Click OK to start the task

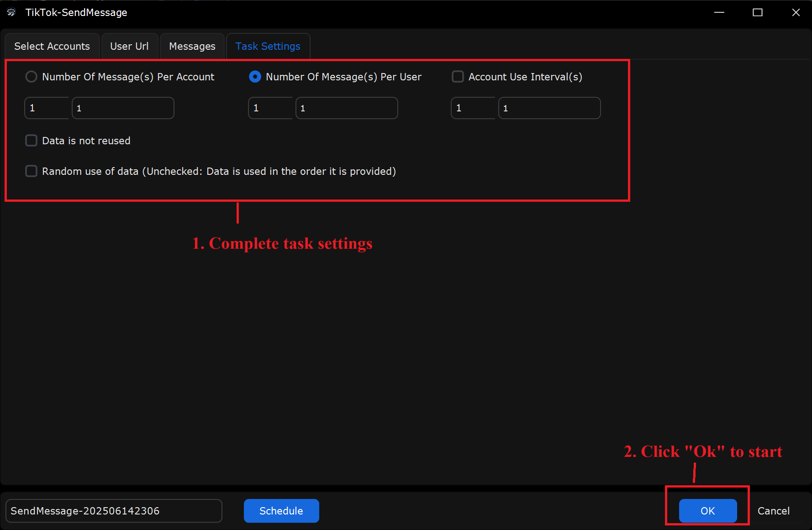(x=708, y=511)
